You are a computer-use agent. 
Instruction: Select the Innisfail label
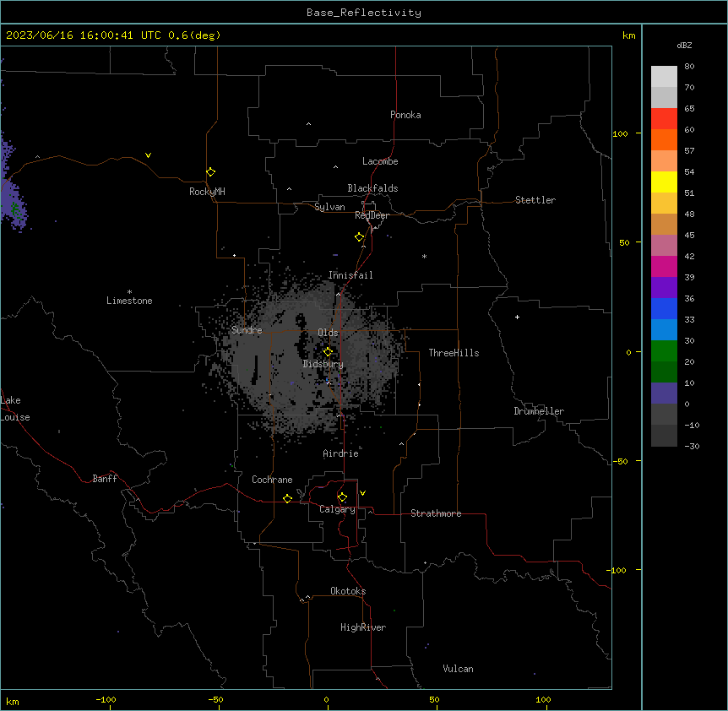[x=350, y=275]
